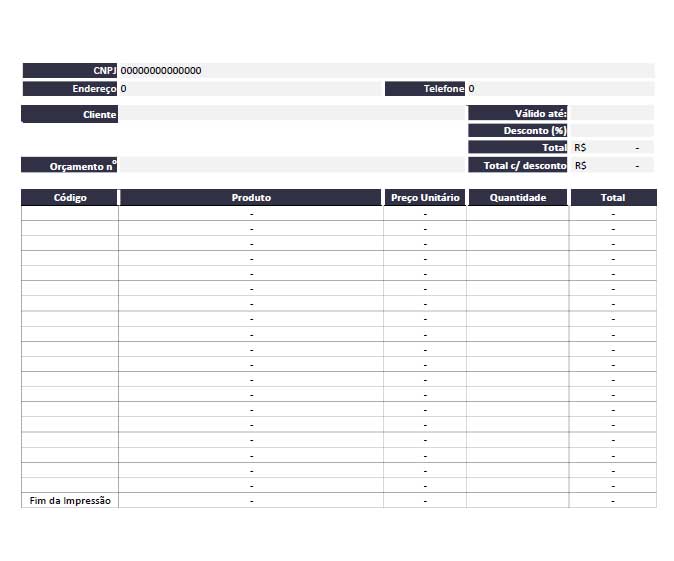Select the Preço Unitário column header

click(x=425, y=198)
